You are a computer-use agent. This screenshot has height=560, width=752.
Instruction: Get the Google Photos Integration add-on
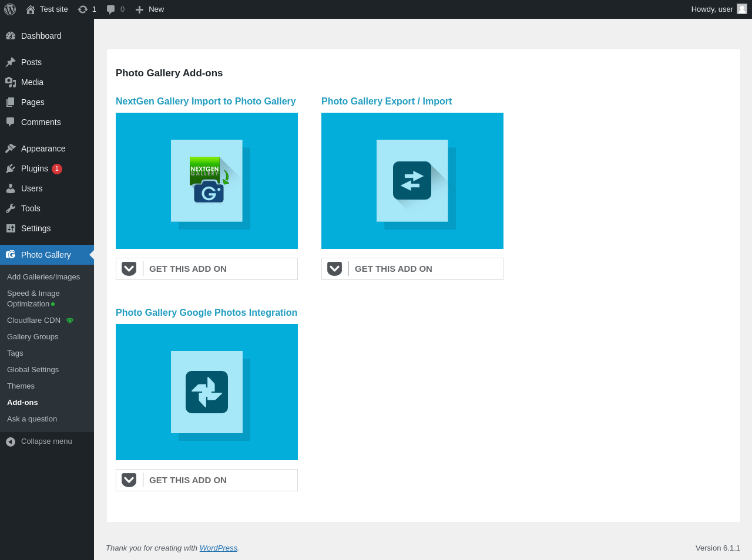click(x=207, y=480)
